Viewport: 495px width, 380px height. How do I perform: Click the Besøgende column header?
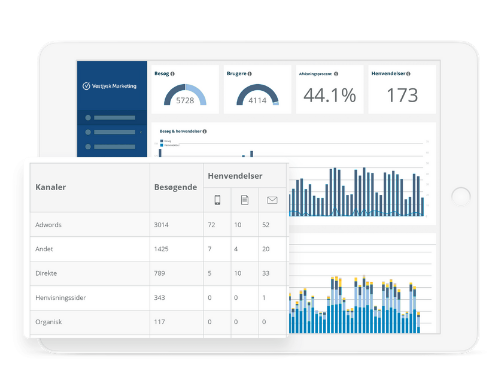(x=175, y=187)
